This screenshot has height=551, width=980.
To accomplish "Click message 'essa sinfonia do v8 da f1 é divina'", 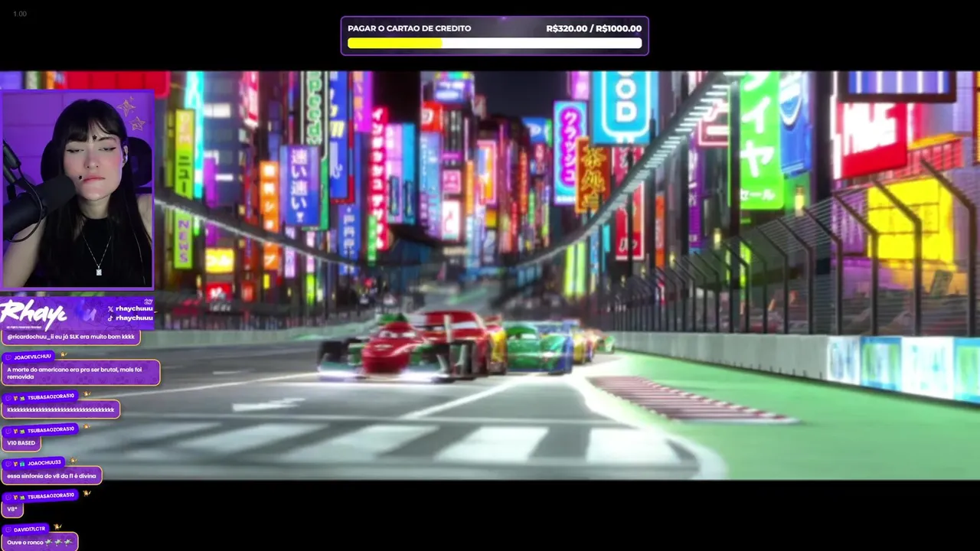I will tap(51, 476).
